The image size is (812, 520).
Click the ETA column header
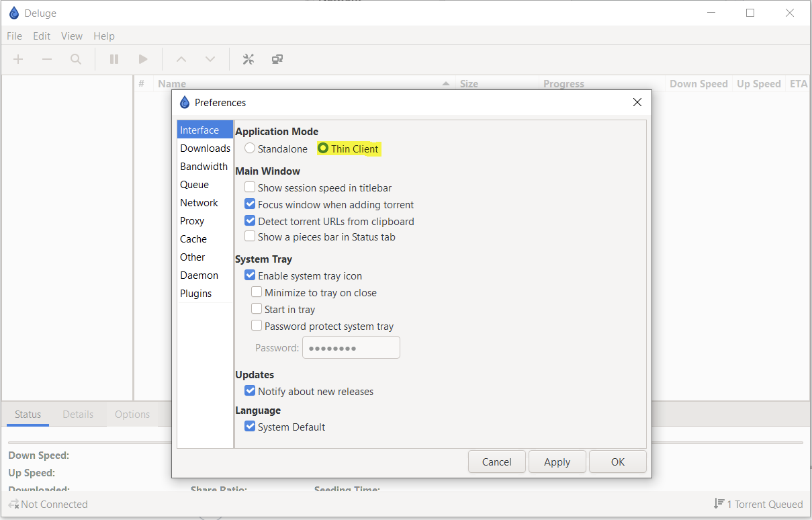[x=799, y=84]
